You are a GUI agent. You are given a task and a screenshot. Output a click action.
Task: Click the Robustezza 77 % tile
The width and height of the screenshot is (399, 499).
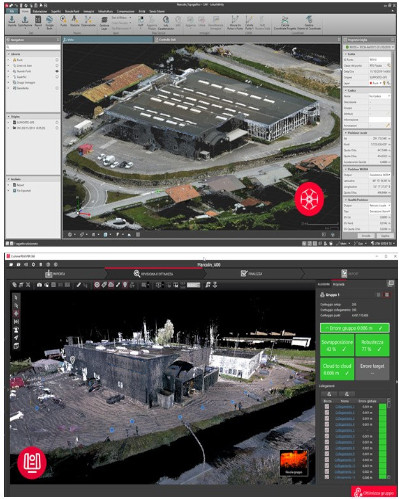372,345
